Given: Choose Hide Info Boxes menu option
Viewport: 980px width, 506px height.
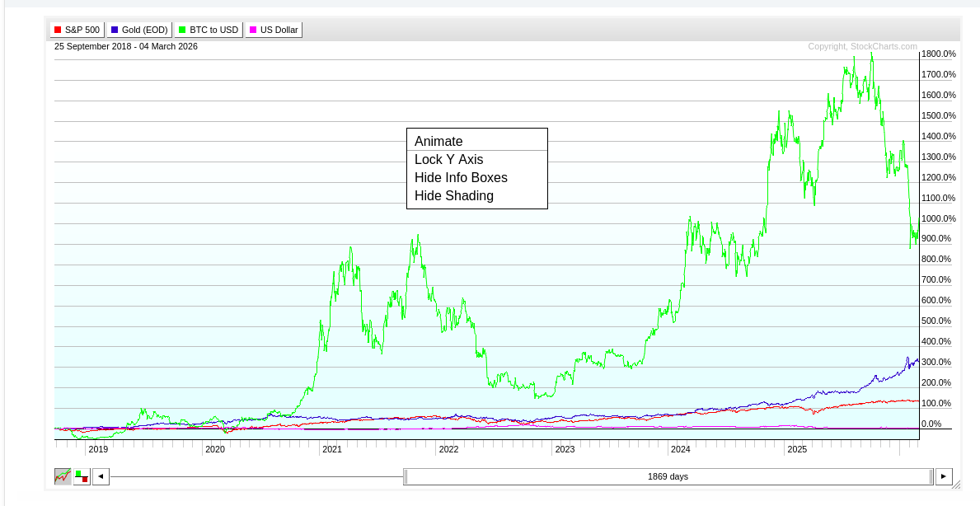Looking at the screenshot, I should pos(477,177).
